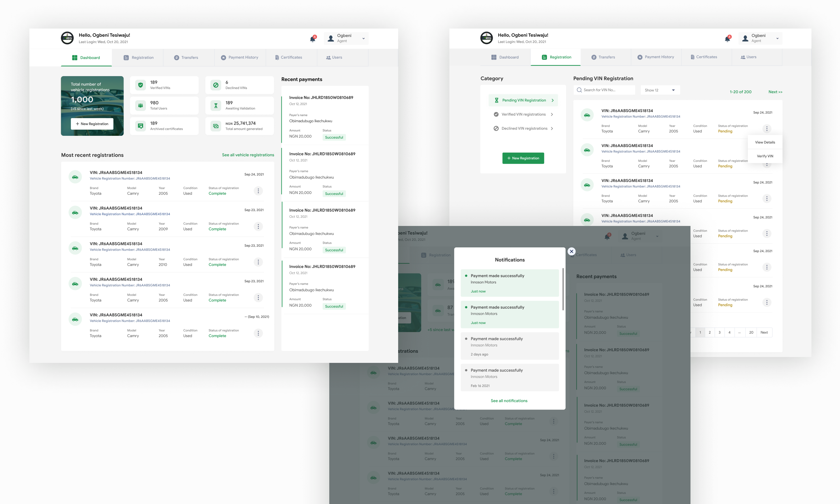Click green New Registration button under Category

[x=523, y=158]
